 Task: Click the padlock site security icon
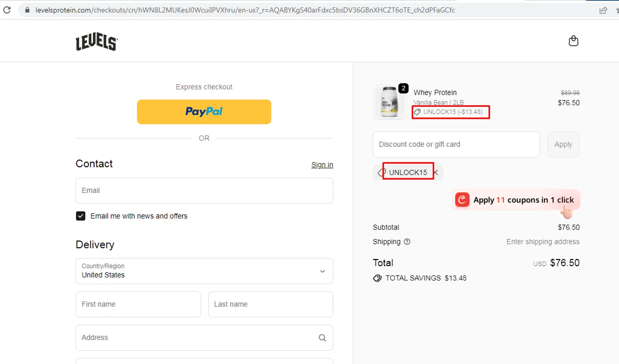click(27, 10)
